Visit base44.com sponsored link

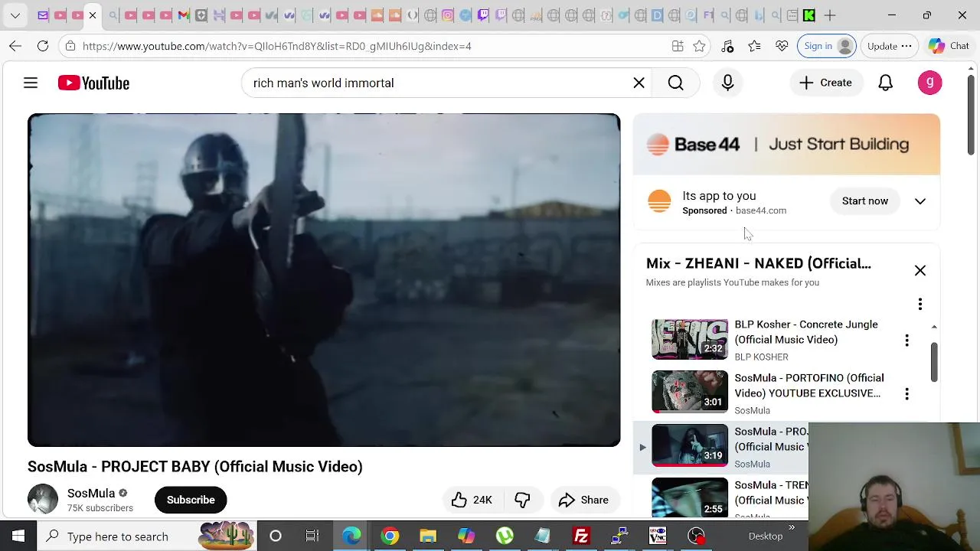pyautogui.click(x=760, y=210)
